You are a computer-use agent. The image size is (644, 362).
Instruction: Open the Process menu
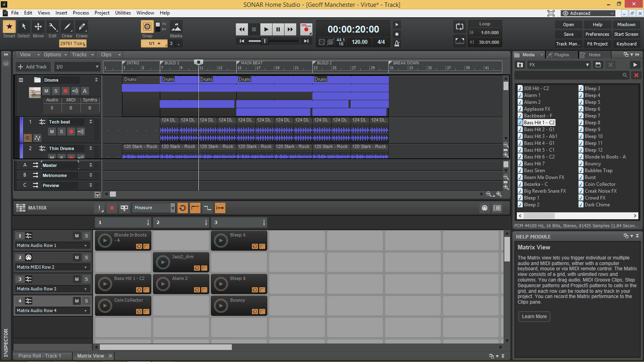click(81, 12)
